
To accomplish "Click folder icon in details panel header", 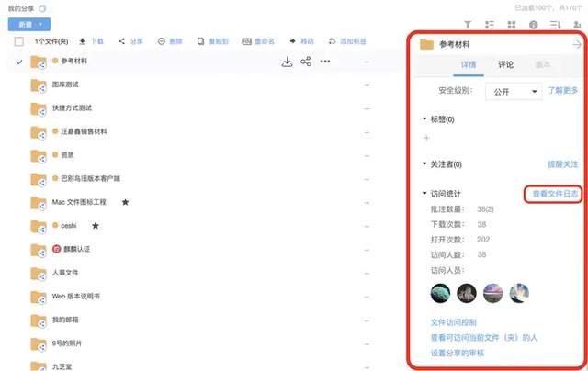I will pyautogui.click(x=426, y=44).
